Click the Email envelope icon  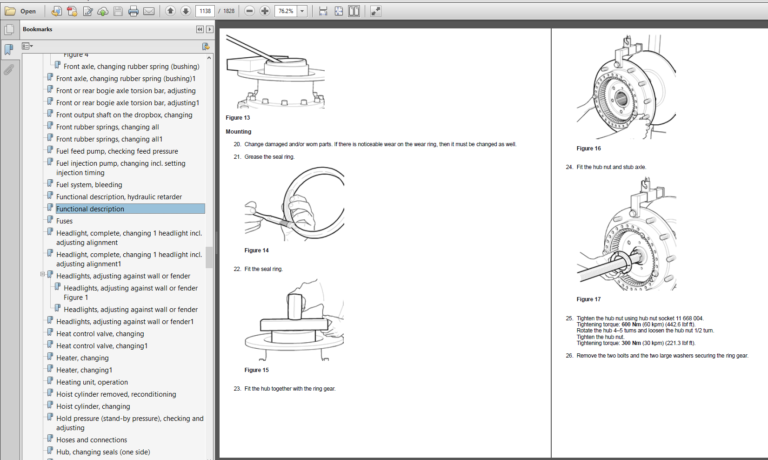pyautogui.click(x=149, y=11)
